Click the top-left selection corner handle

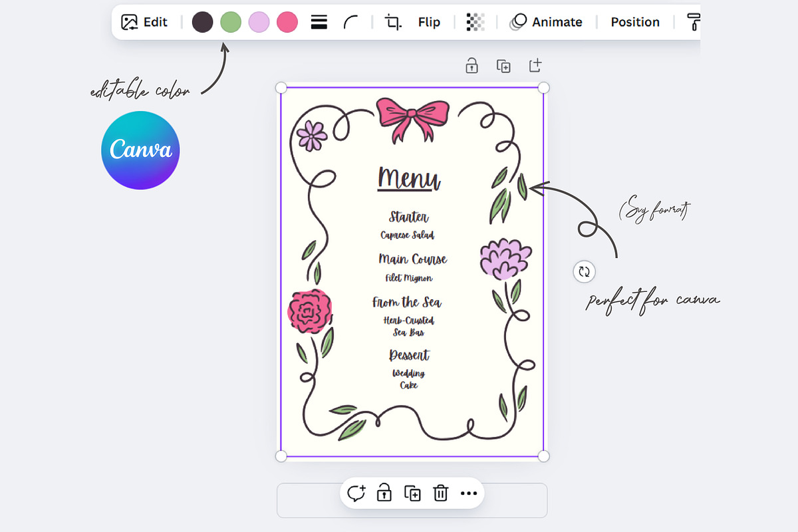[x=281, y=88]
